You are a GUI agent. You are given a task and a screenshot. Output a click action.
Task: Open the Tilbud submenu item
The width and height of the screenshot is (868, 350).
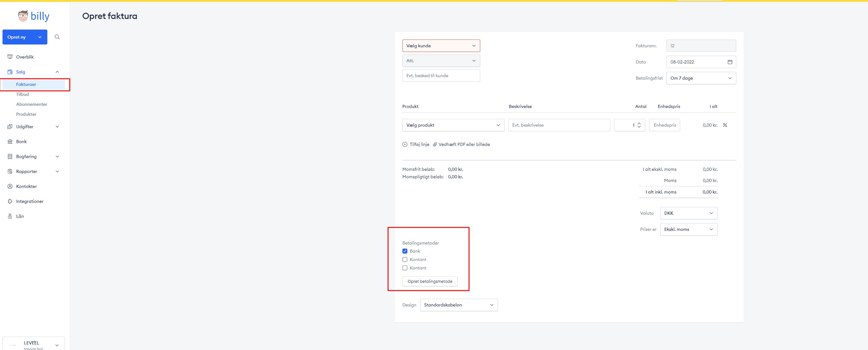click(x=22, y=94)
